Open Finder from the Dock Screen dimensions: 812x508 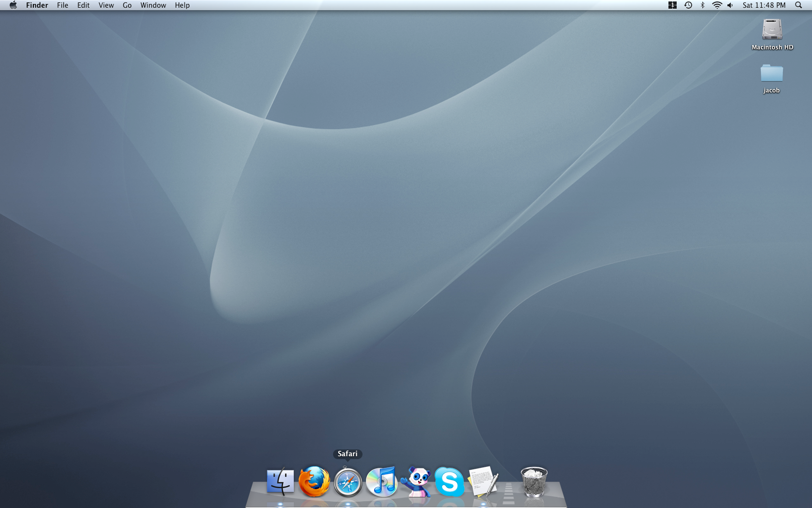point(280,482)
